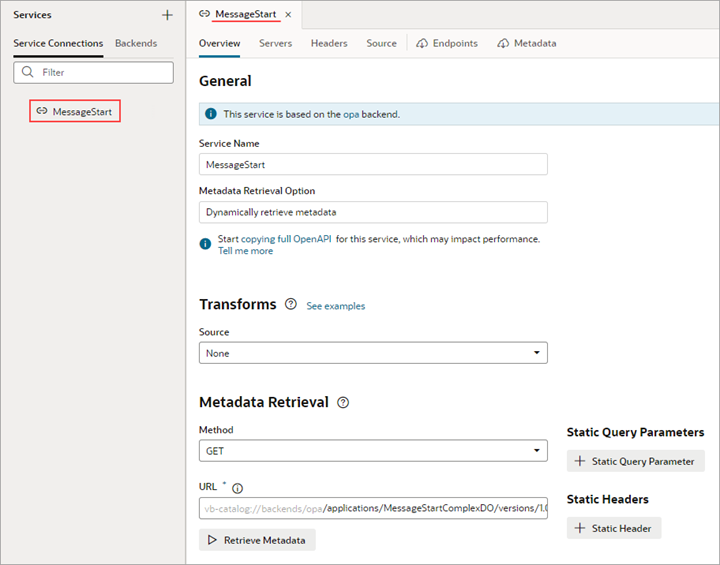720x565 pixels.
Task: Click the copying full OpenAPI link
Action: [x=286, y=239]
